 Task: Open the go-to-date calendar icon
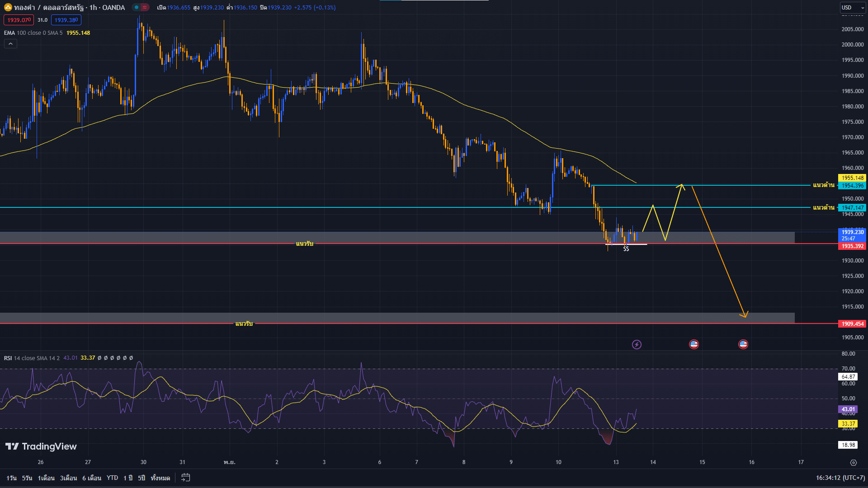click(185, 478)
